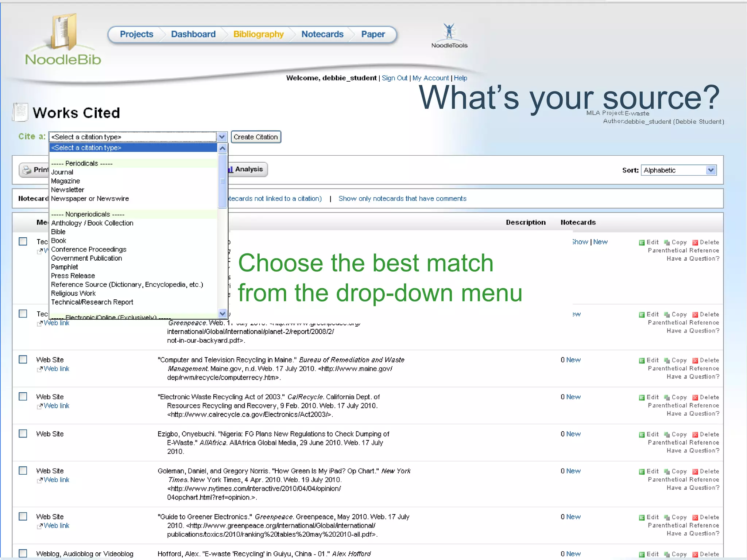Select Reference Source (Dictionary, Encyclopedia) option
The height and width of the screenshot is (560, 747).
point(127,284)
